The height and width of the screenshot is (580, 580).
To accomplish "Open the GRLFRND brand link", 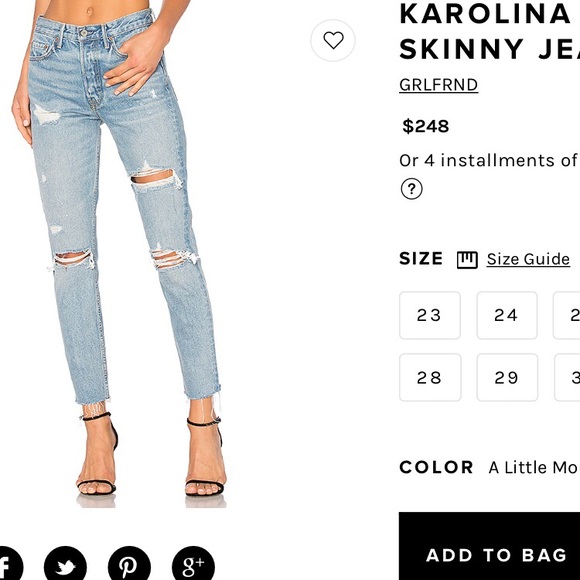I will coord(438,85).
